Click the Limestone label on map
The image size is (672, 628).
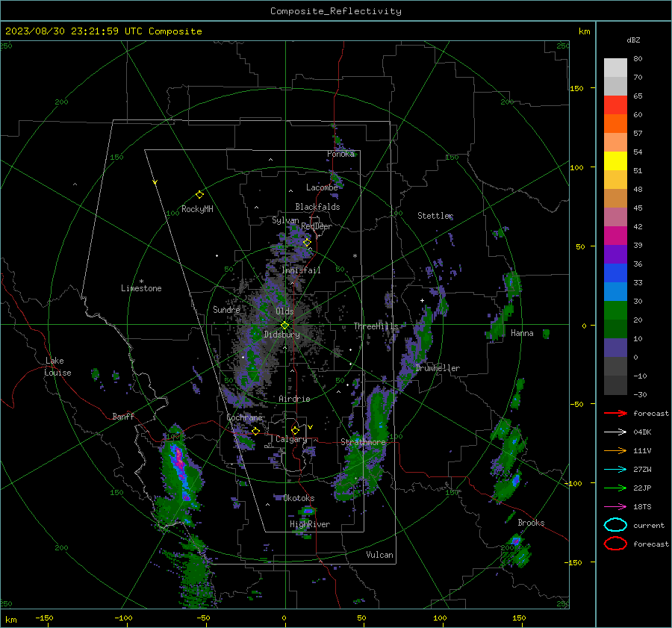[x=141, y=288]
